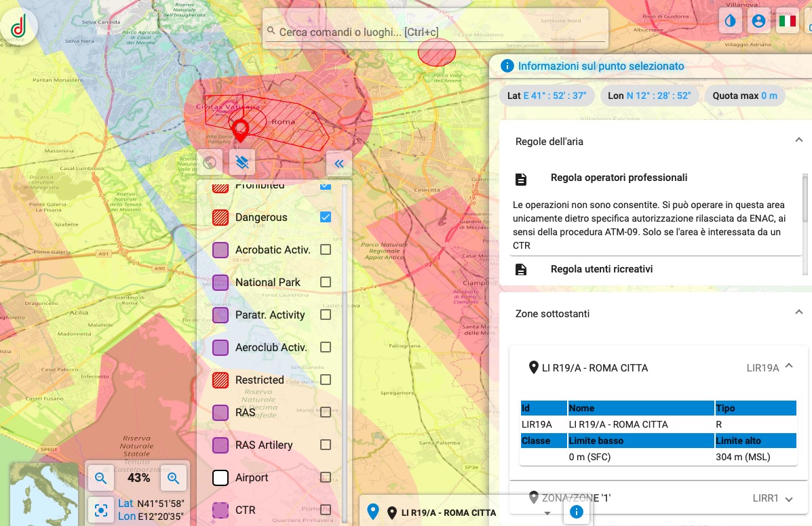Open the Regola operatori professionali heading

click(619, 178)
